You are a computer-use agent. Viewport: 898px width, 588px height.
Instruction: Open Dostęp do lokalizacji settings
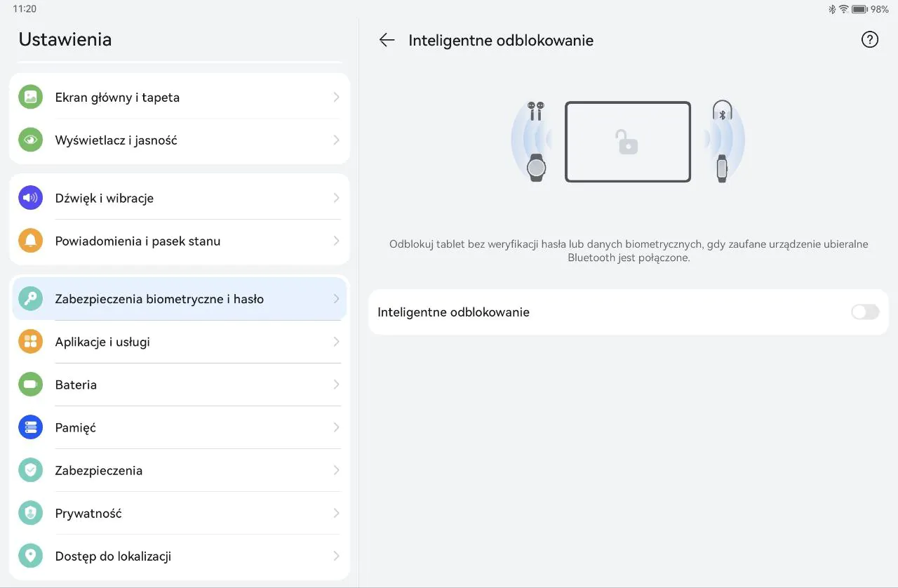[180, 556]
